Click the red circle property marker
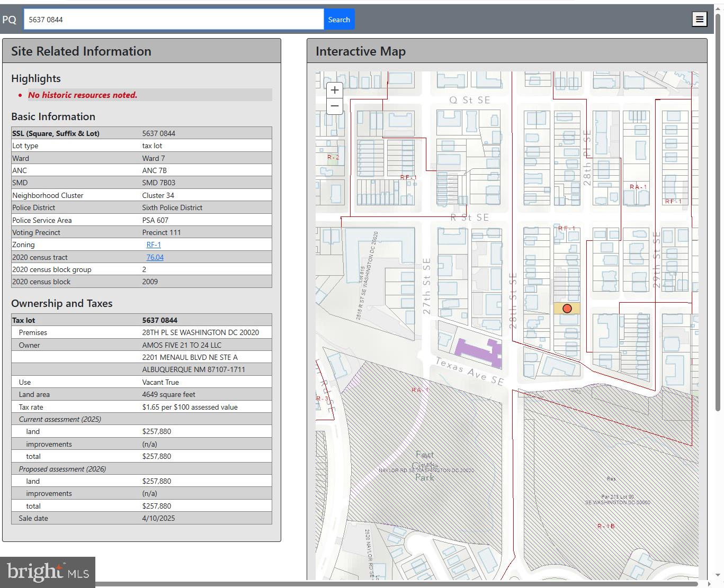The width and height of the screenshot is (724, 588). tap(567, 309)
